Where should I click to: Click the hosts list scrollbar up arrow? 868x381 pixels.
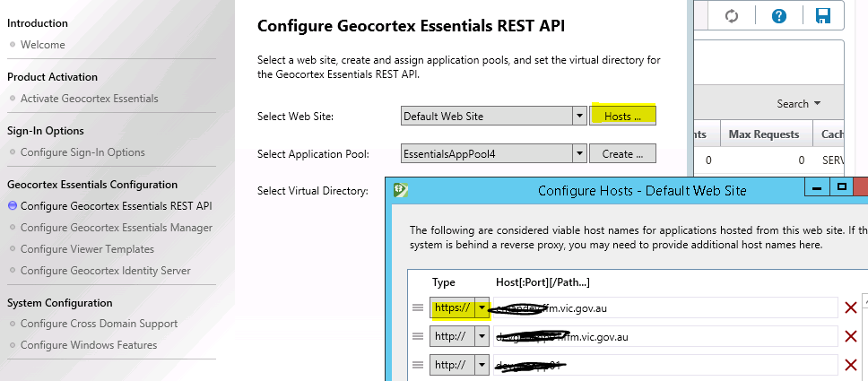click(864, 299)
